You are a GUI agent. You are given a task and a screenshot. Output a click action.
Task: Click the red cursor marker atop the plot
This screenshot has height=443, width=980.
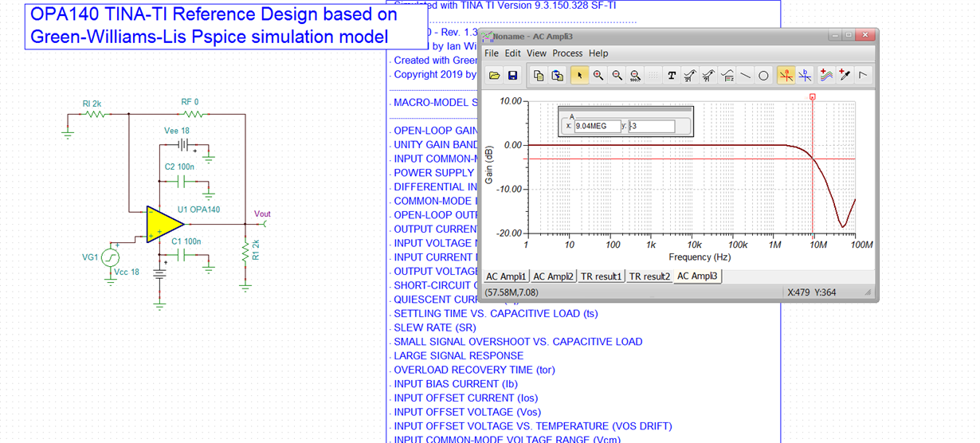(813, 97)
